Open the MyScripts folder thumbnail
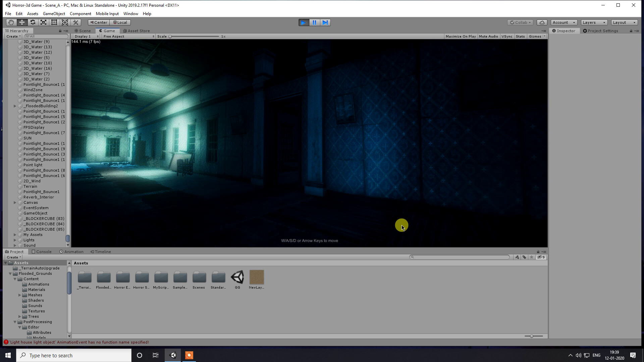 point(161,280)
